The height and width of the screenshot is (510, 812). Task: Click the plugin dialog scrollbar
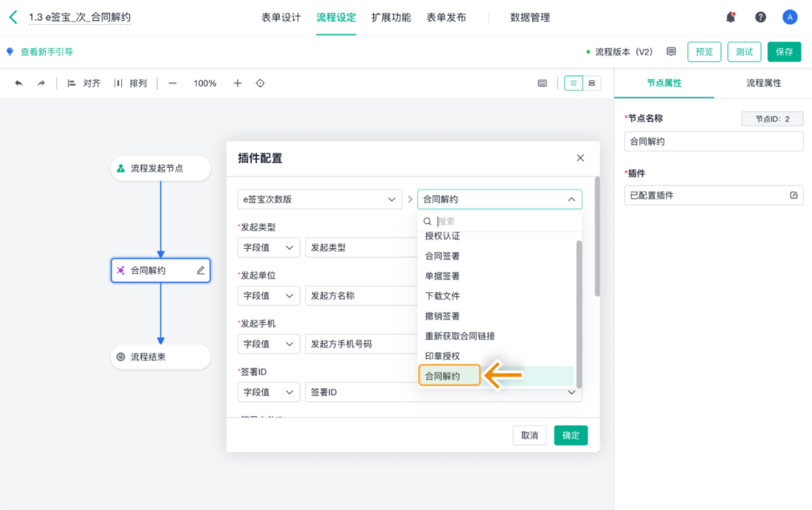point(597,236)
